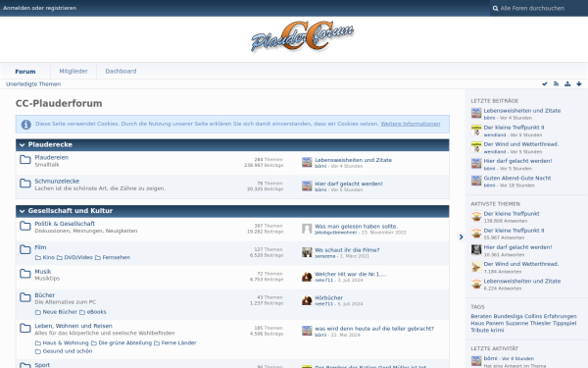Open Hörbücher last post link
This screenshot has width=588, height=368.
coord(328,298)
